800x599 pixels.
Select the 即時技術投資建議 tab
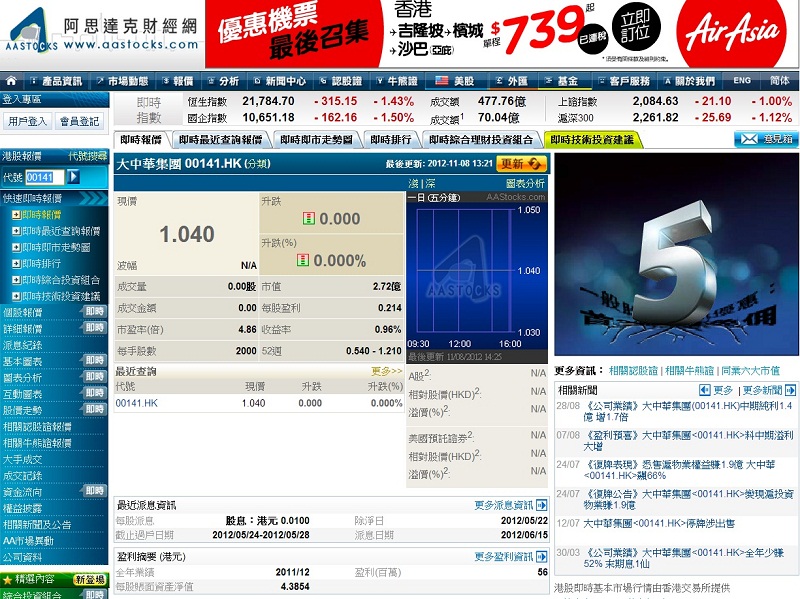592,139
